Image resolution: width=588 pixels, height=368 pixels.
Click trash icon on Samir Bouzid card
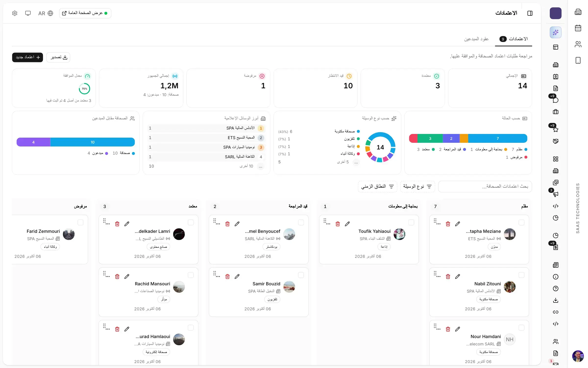pyautogui.click(x=227, y=276)
